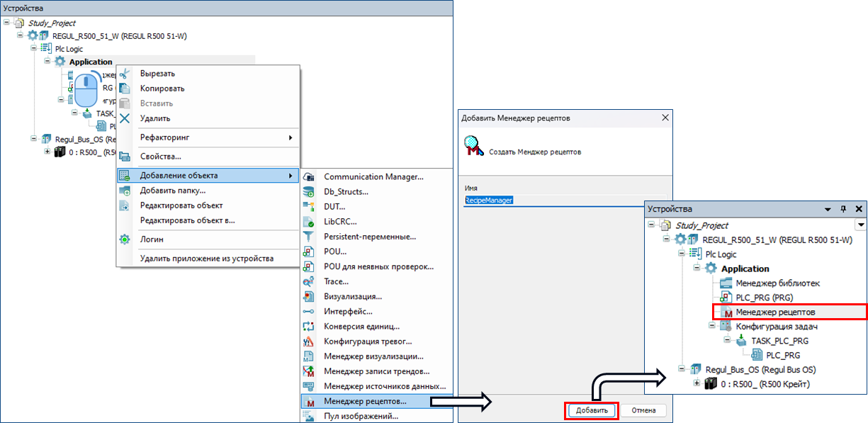Select Менеджер рецептов... in the submenu
The image size is (868, 423).
pyautogui.click(x=364, y=402)
